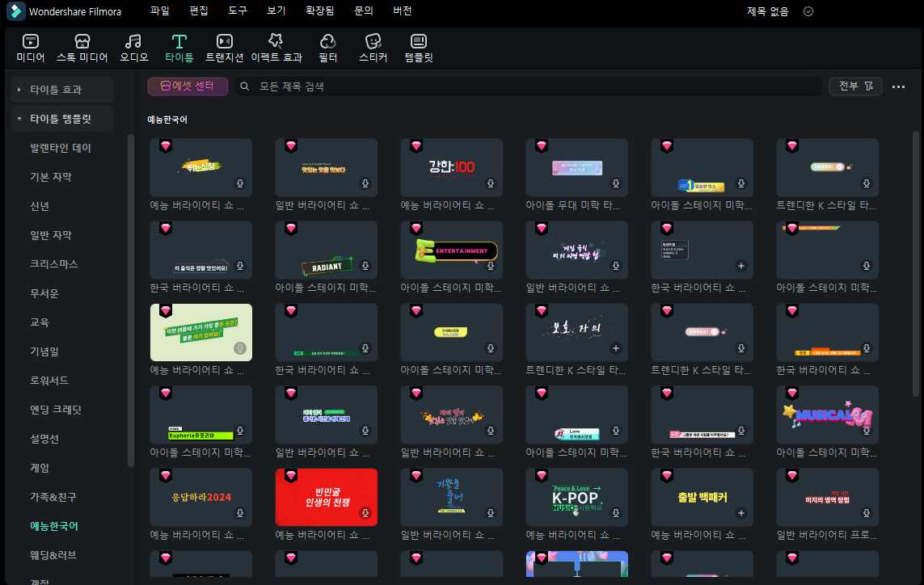The image size is (924, 585).
Task: Click download icon on 강한:100 title thumbnail
Action: point(491,184)
